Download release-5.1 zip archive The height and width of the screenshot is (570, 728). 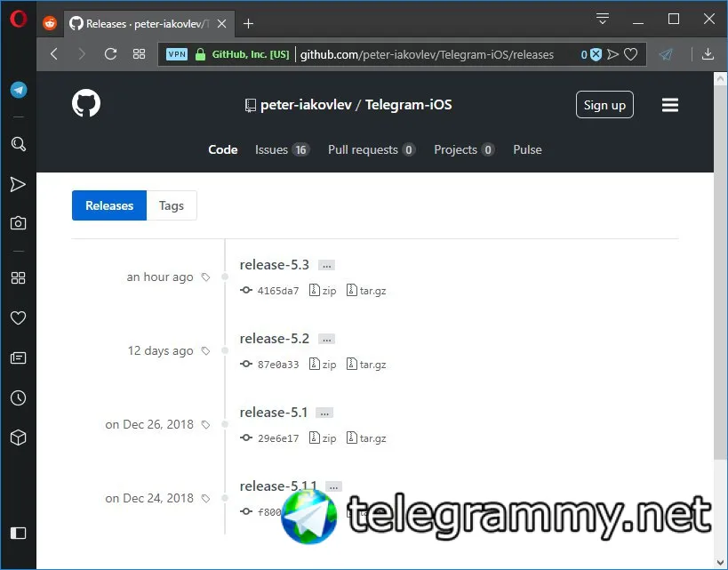(323, 438)
